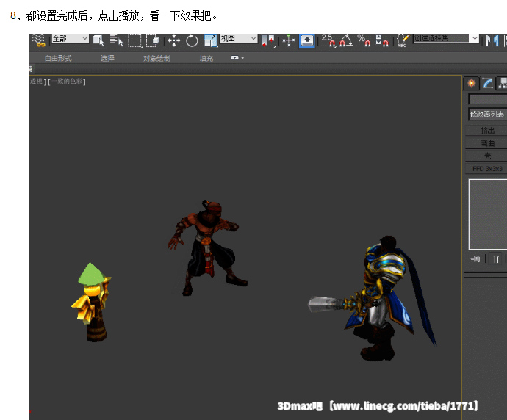Screen dimensions: 507x420
Task: Click the 一致的色彩 viewport shading label
Action: click(x=68, y=81)
